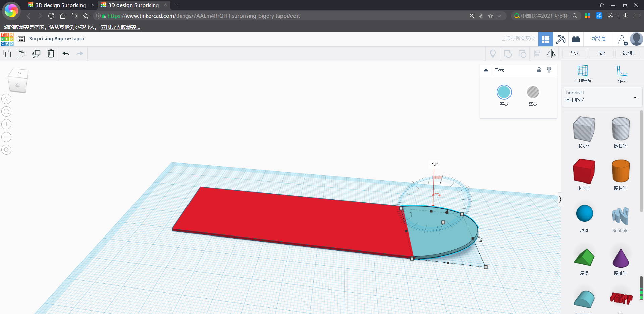Open the browser main menu
This screenshot has height=314, width=644.
pos(636,16)
